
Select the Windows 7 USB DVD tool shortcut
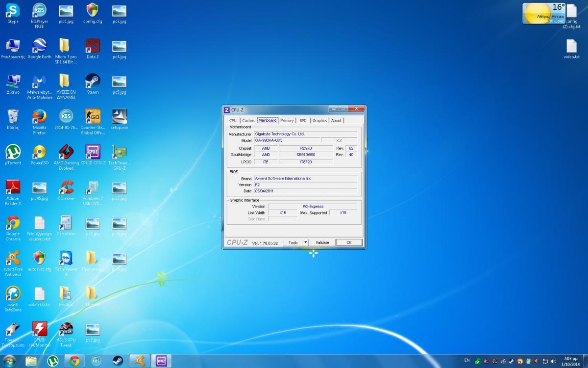pos(93,193)
